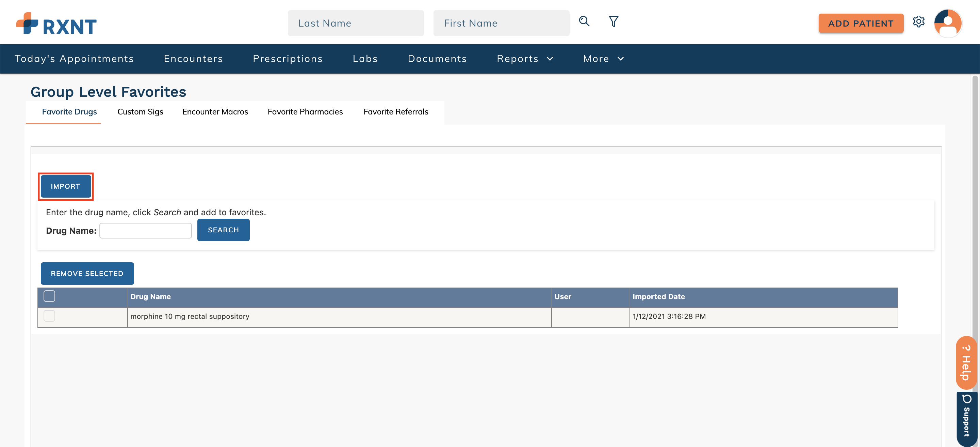980x447 pixels.
Task: Tick the select-all checkbox in table header
Action: [49, 296]
